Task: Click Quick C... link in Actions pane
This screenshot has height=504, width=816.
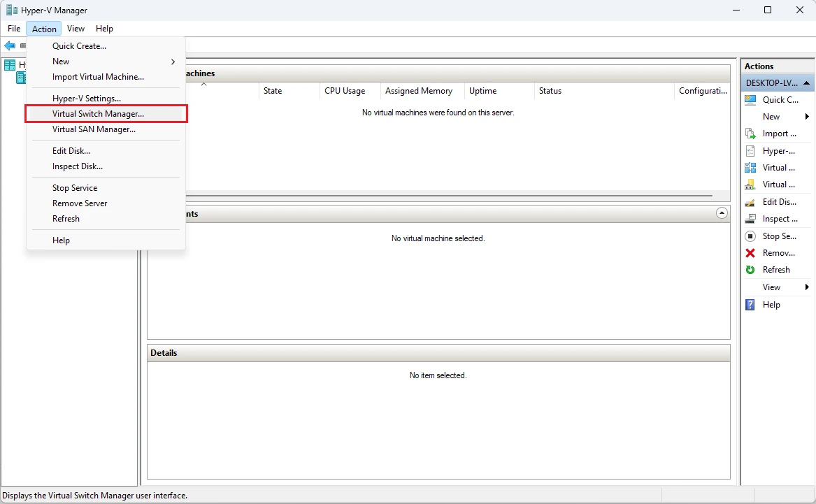Action: click(780, 100)
